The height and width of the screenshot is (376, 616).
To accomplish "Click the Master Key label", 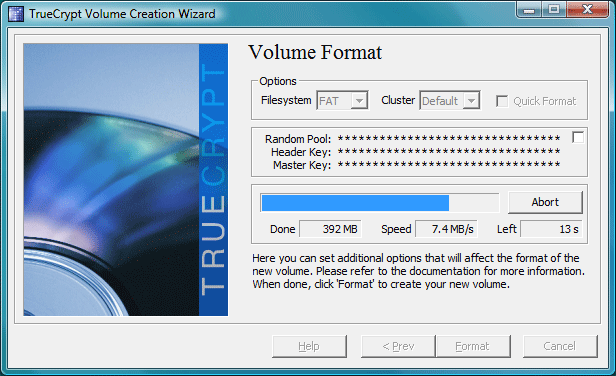I will [302, 165].
